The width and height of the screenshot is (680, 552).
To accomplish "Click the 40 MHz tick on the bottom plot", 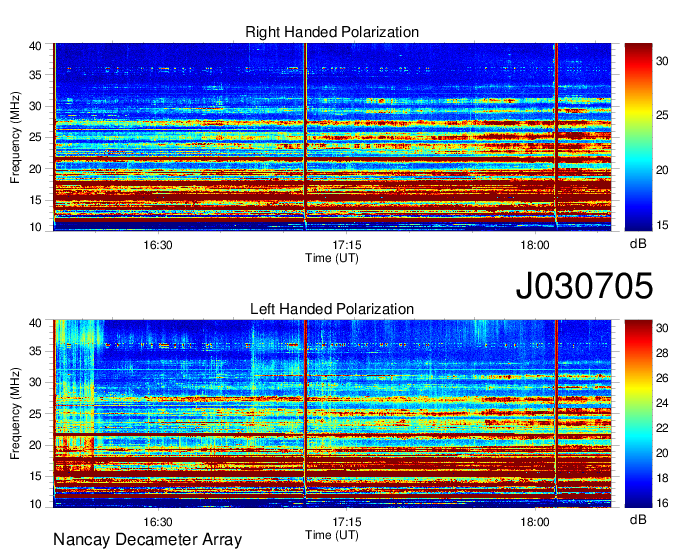I will pyautogui.click(x=35, y=323).
